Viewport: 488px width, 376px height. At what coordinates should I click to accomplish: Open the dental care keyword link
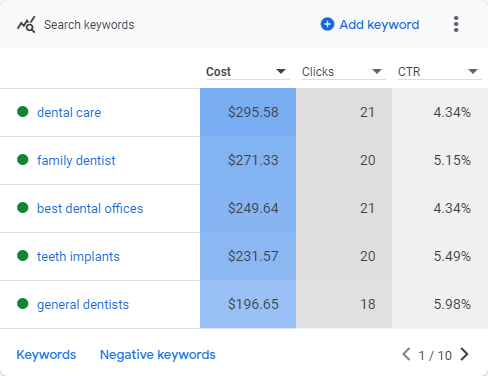pos(69,112)
